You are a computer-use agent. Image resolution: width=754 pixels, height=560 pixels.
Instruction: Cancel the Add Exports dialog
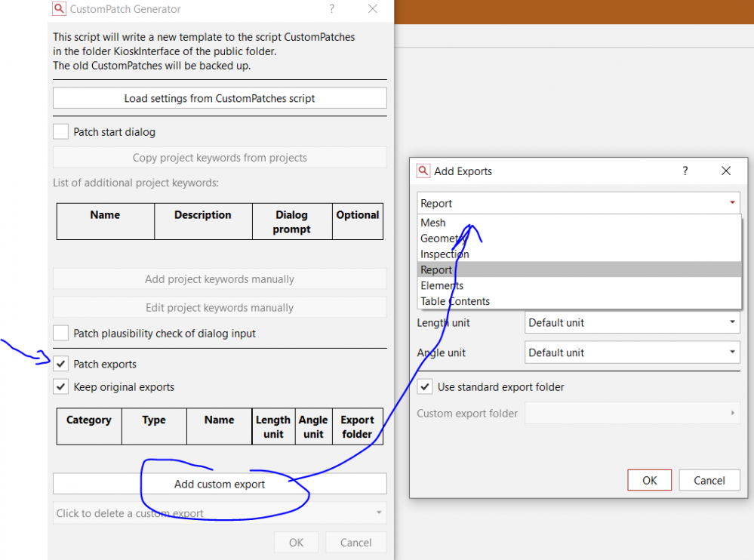click(x=709, y=480)
